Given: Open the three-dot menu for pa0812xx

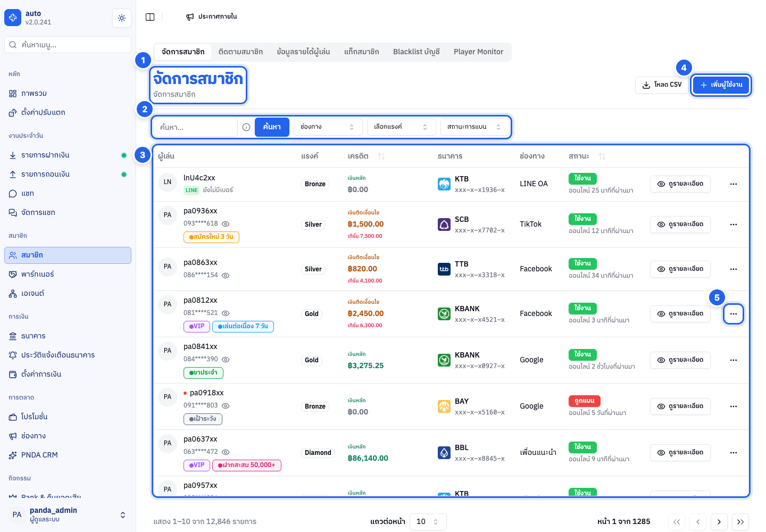Looking at the screenshot, I should pyautogui.click(x=734, y=314).
